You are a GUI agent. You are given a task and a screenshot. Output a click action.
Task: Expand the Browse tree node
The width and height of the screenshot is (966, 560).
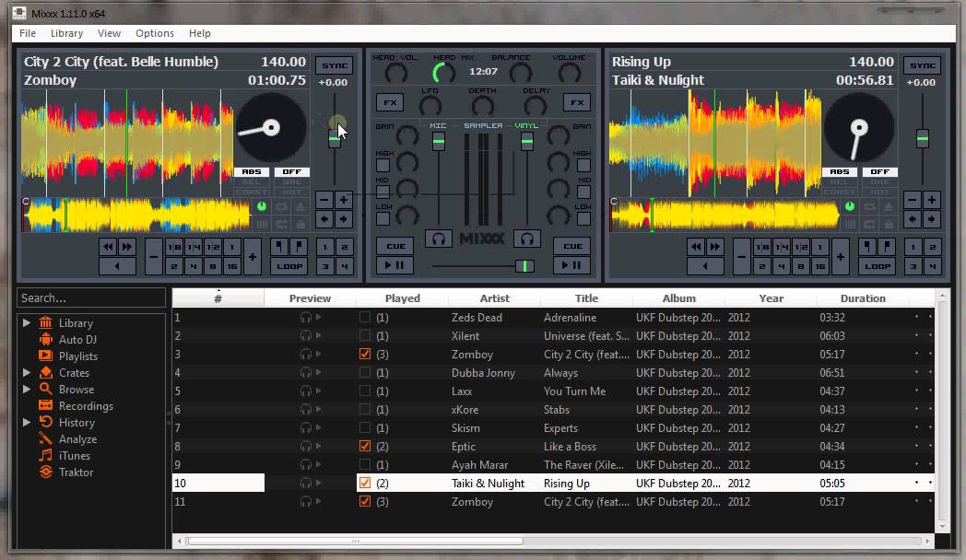pos(27,389)
